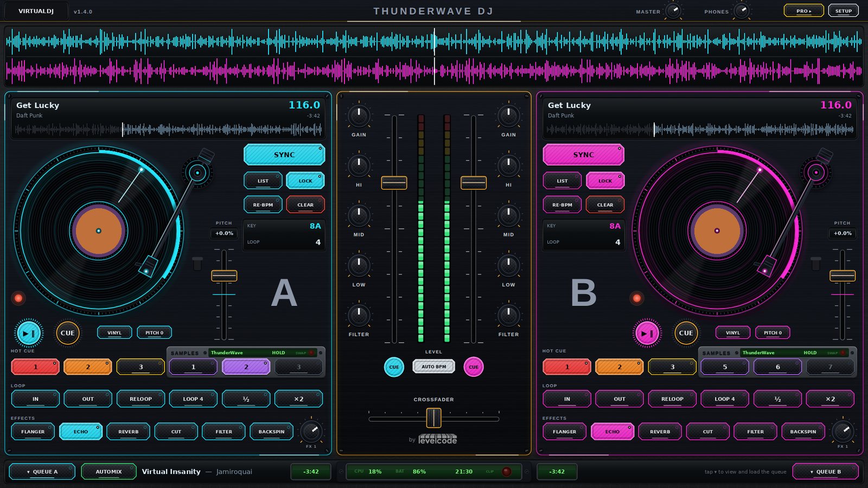Click the cyan CUE button in mixer
Screen dimensions: 868x488
pos(394,367)
